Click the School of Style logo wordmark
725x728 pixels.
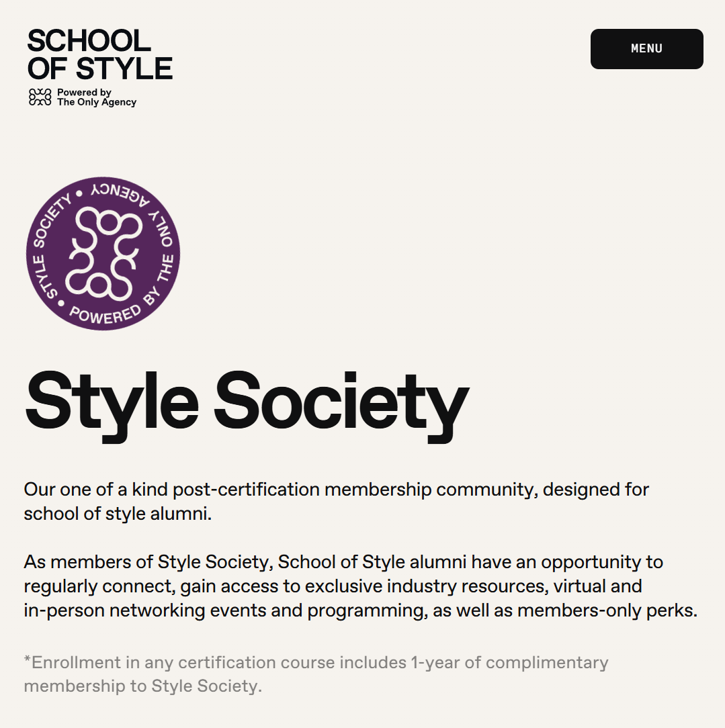click(99, 55)
